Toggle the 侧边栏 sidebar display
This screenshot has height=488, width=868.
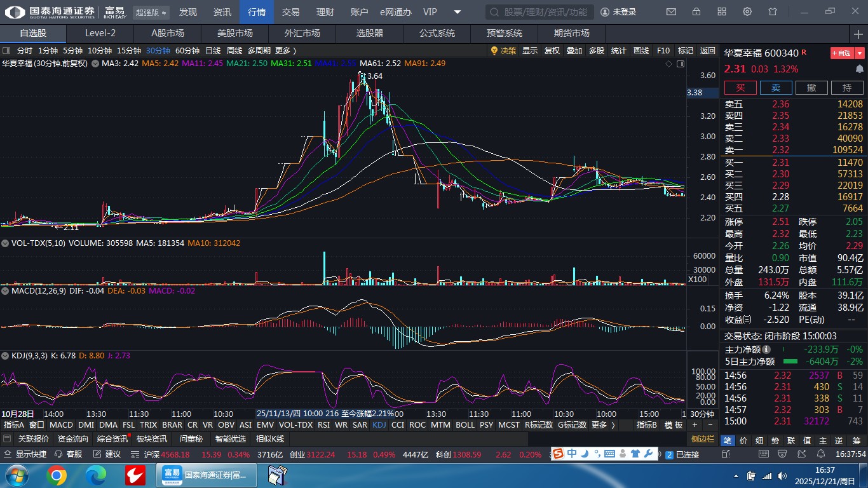(x=702, y=439)
